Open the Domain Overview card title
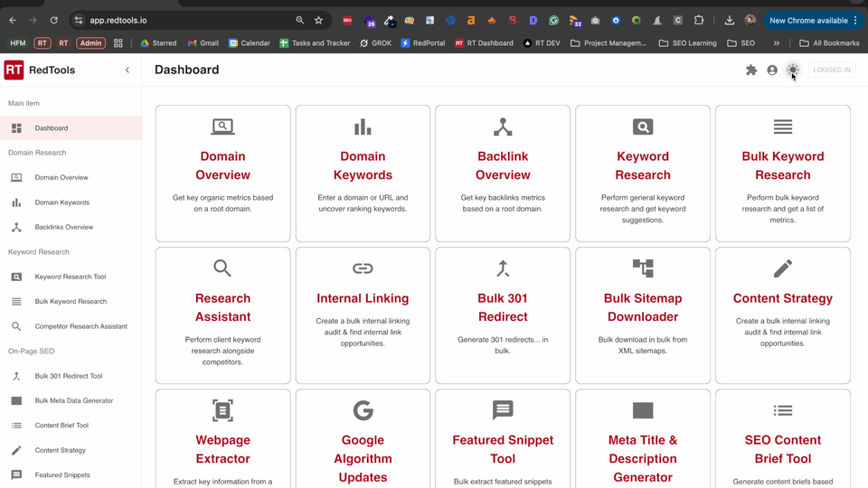The width and height of the screenshot is (868, 488). pyautogui.click(x=222, y=165)
